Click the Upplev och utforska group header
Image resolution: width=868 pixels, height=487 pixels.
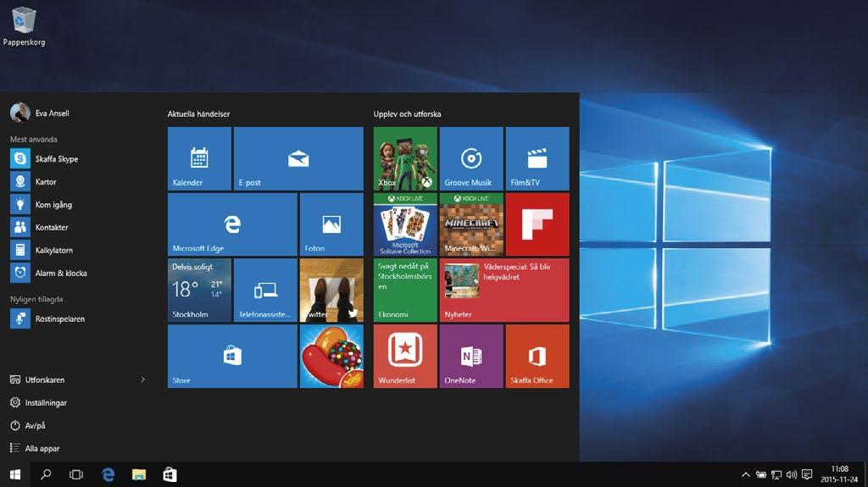(x=408, y=114)
